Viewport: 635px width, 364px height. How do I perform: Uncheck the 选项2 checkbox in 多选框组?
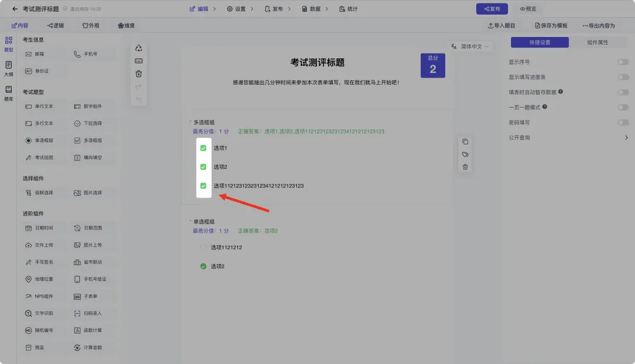coord(203,167)
